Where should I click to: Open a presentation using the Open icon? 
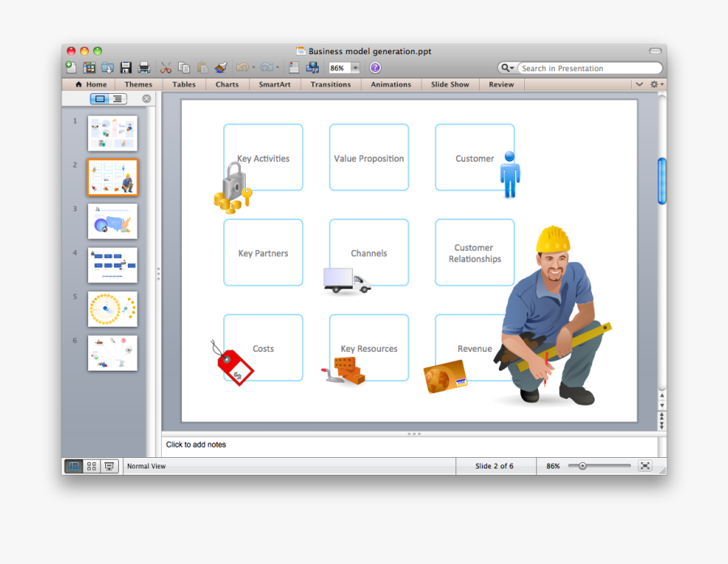pos(108,67)
